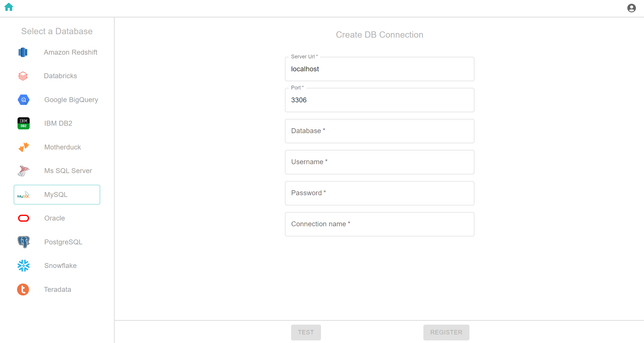Click the Server Url input field

pyautogui.click(x=379, y=69)
